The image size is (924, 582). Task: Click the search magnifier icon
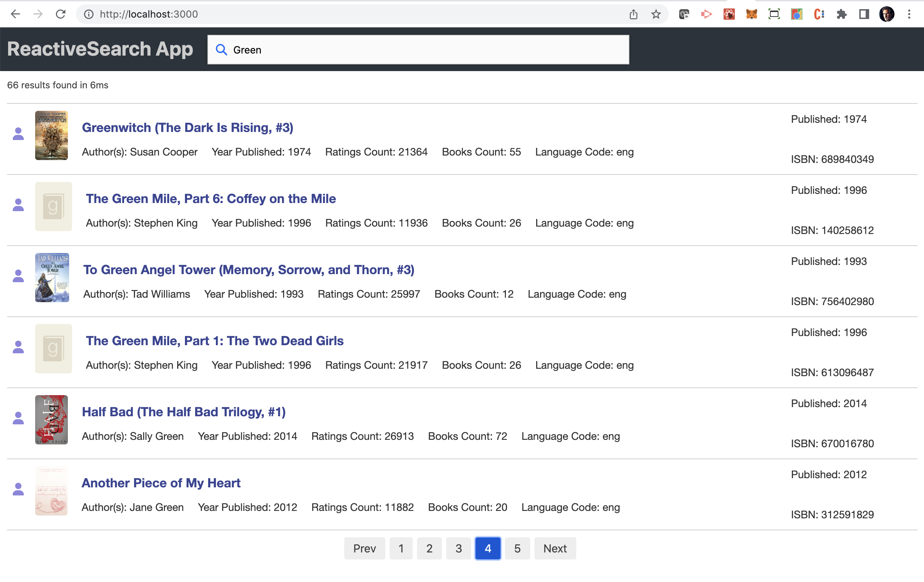click(x=222, y=50)
